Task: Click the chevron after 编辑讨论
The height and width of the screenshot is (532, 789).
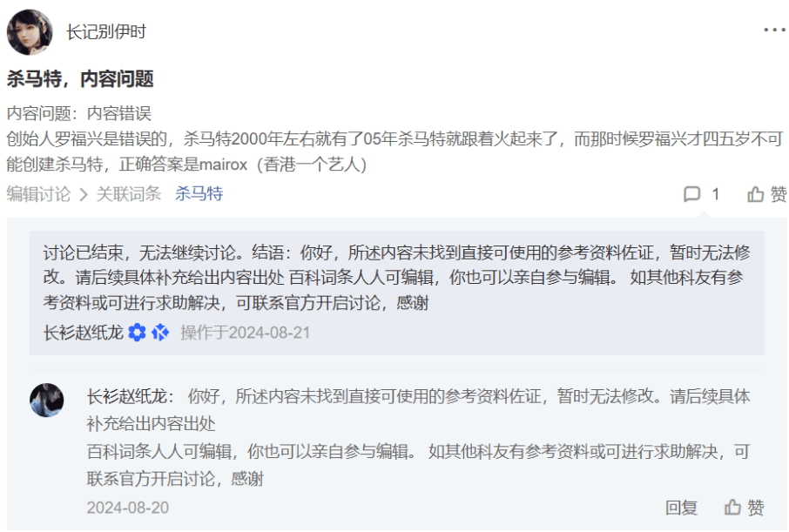Action: coord(84,195)
